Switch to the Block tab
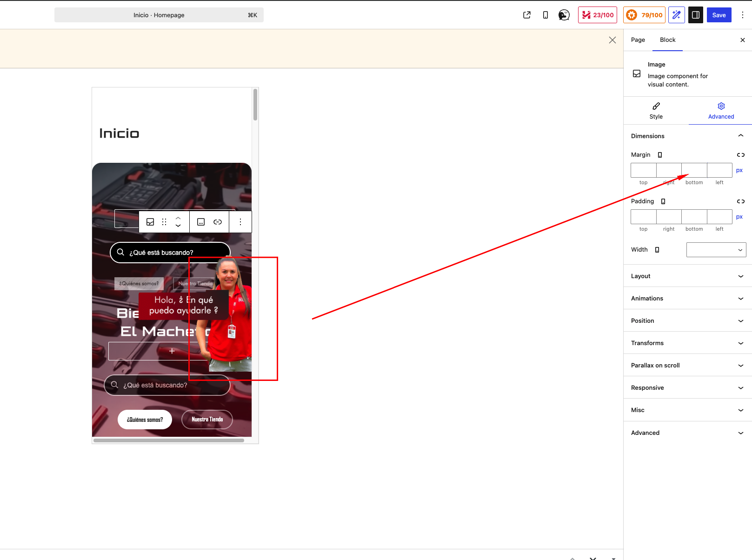 (668, 40)
